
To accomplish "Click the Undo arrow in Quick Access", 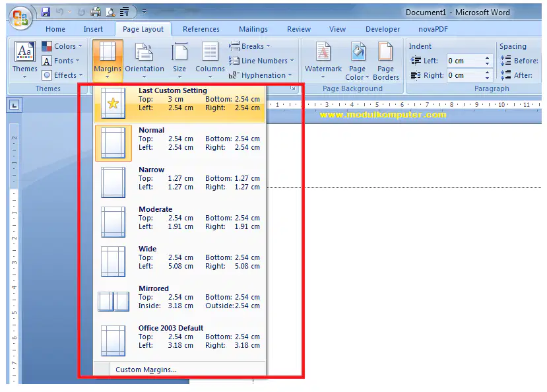I will pyautogui.click(x=59, y=12).
